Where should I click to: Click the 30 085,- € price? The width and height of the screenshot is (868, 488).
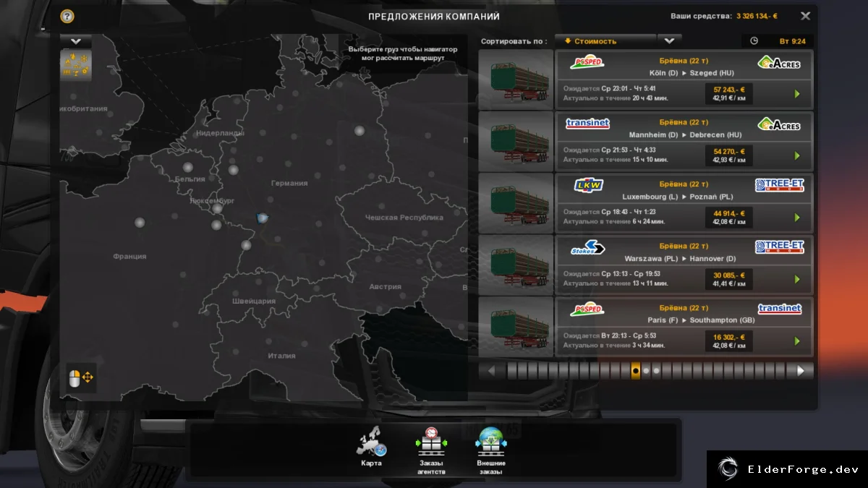tap(729, 275)
